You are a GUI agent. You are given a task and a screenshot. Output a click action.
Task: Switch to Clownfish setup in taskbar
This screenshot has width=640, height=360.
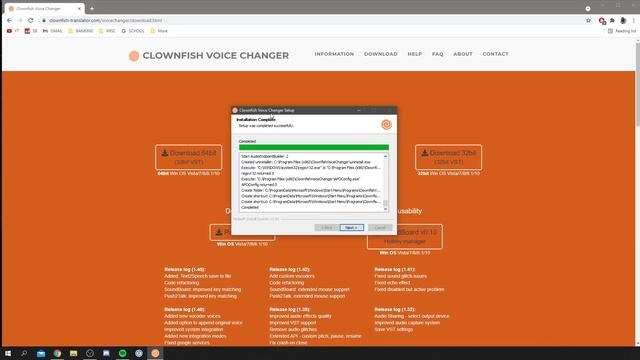click(155, 353)
